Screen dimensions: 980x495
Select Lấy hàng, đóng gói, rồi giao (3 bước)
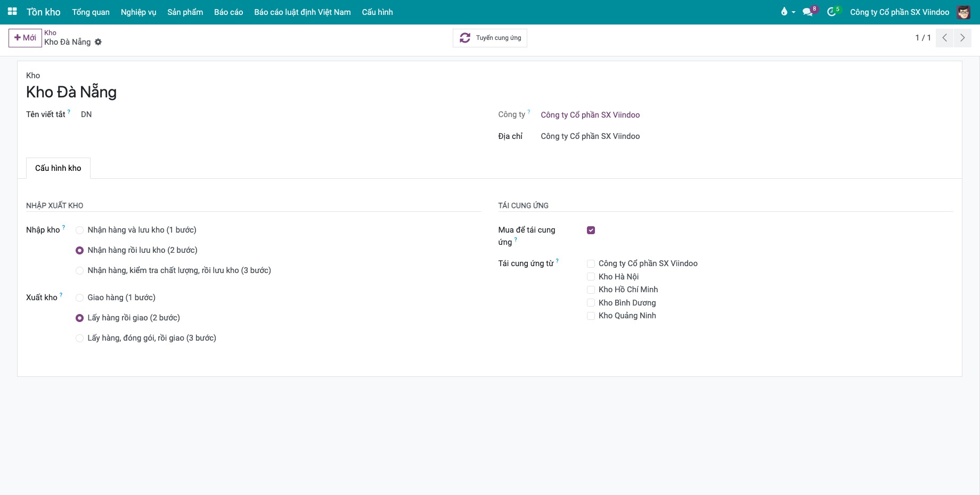click(x=79, y=338)
